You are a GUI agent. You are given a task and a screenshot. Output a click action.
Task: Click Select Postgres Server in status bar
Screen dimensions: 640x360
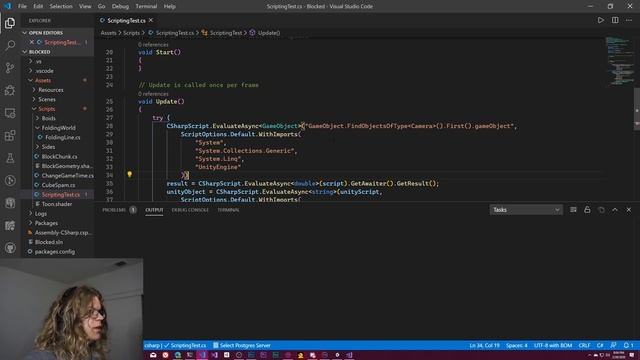[242, 345]
